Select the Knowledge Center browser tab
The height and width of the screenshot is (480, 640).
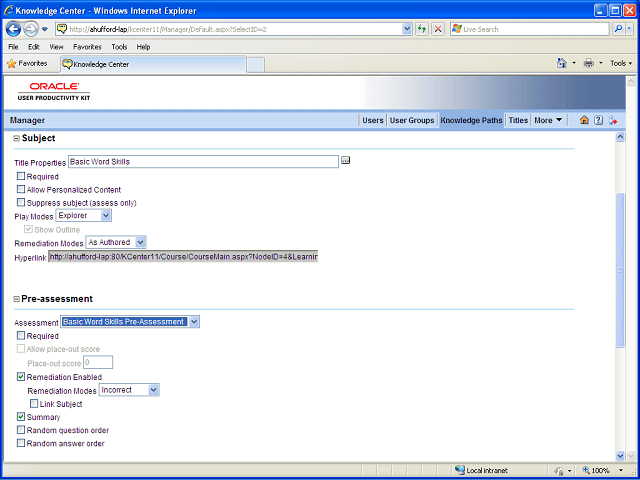point(153,64)
